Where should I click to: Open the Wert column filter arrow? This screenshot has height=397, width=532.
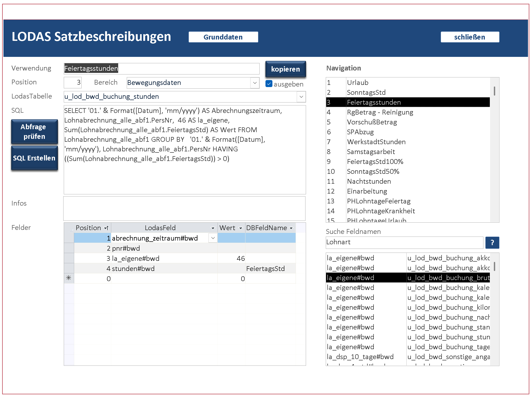240,228
